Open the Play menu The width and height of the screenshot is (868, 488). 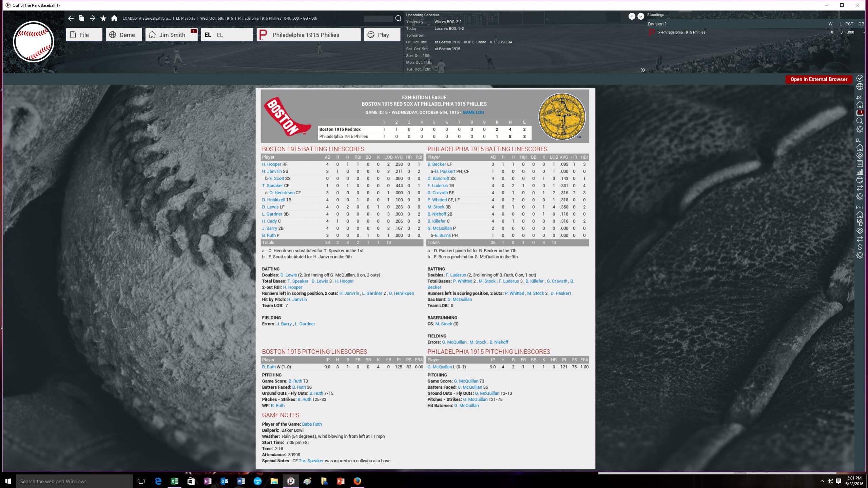click(x=382, y=35)
